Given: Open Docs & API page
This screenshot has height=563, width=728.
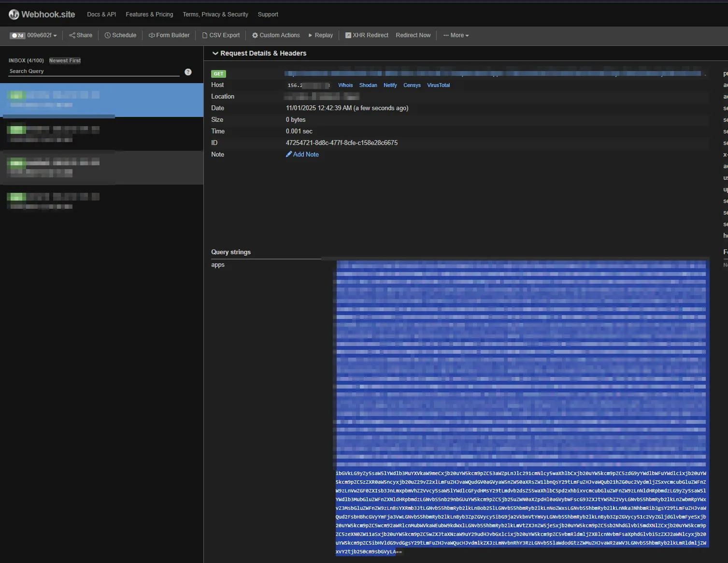Looking at the screenshot, I should point(101,14).
